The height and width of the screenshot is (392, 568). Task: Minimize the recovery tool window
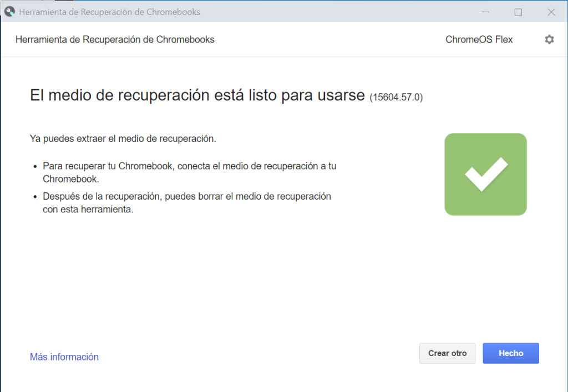[485, 11]
